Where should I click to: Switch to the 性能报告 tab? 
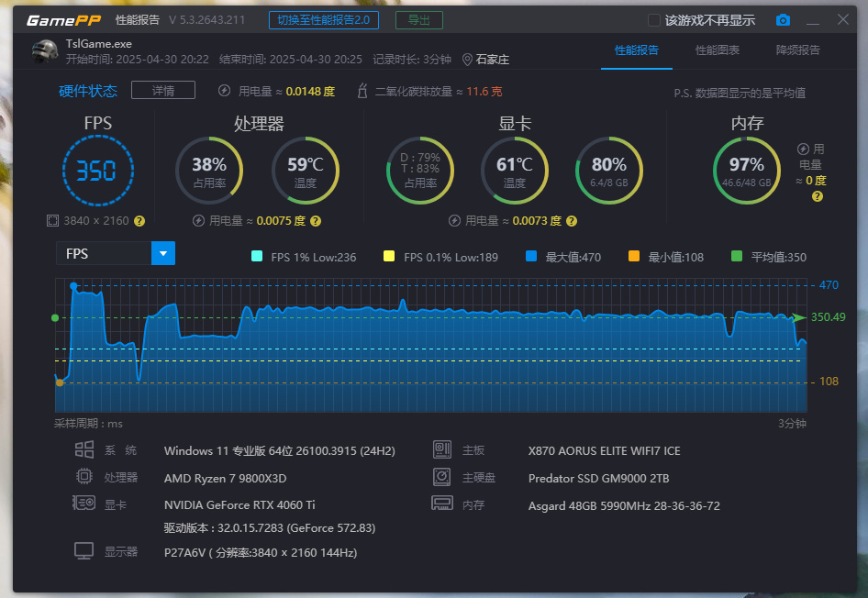coord(637,50)
